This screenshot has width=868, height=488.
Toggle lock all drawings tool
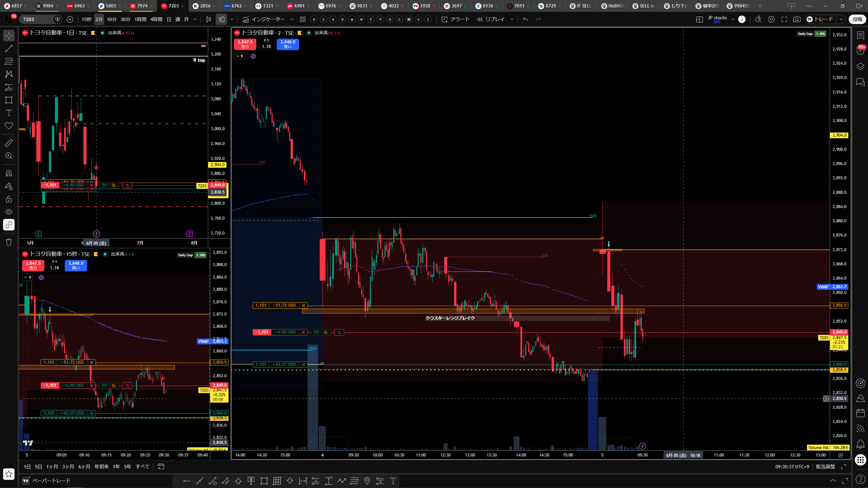tap(9, 199)
